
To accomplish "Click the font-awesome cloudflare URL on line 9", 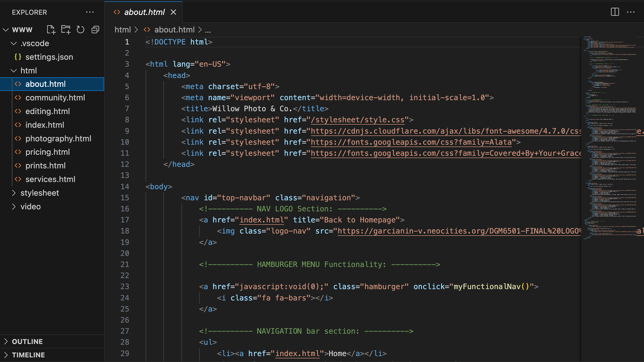I will pyautogui.click(x=446, y=131).
